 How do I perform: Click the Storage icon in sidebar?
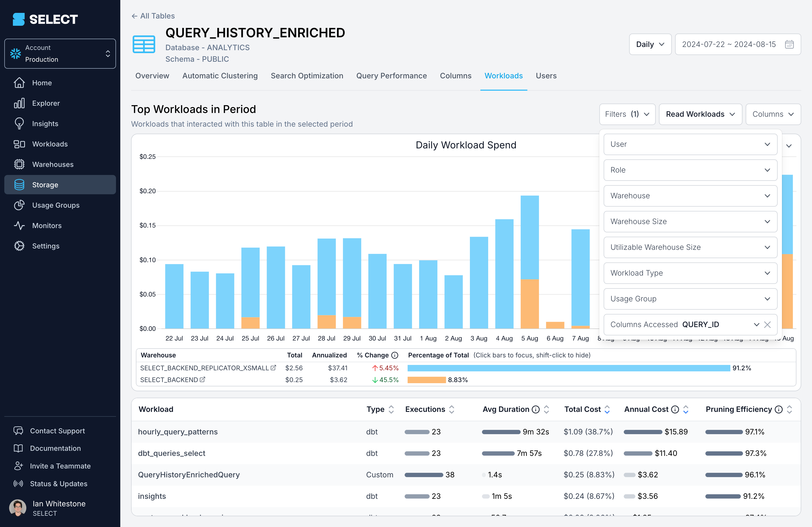(x=19, y=185)
